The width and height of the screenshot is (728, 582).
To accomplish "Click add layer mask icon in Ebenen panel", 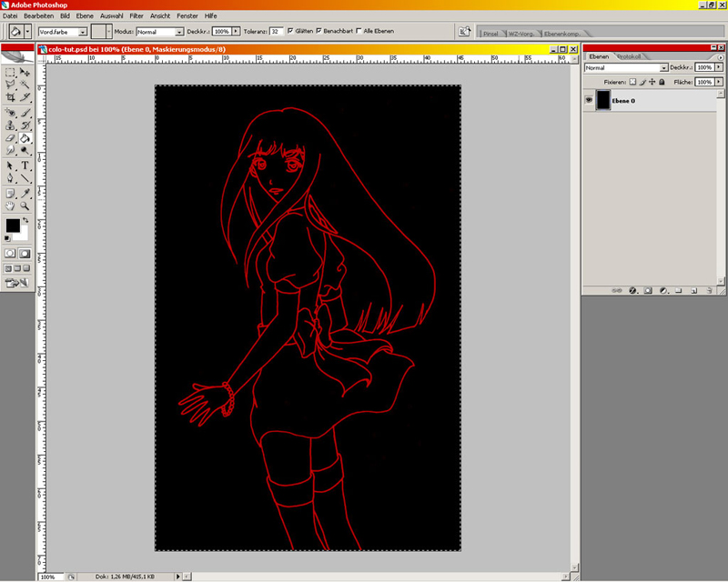I will 648,290.
